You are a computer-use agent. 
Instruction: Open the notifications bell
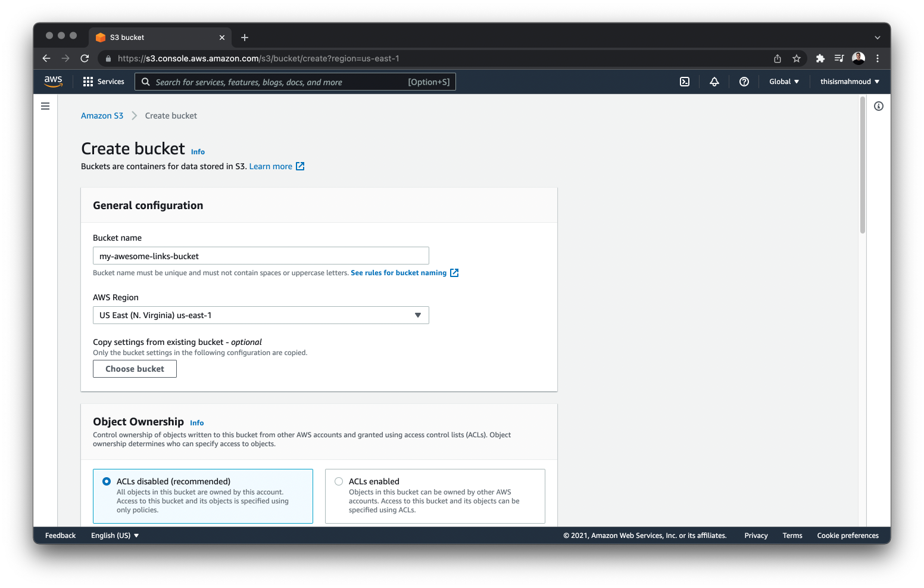(x=714, y=81)
